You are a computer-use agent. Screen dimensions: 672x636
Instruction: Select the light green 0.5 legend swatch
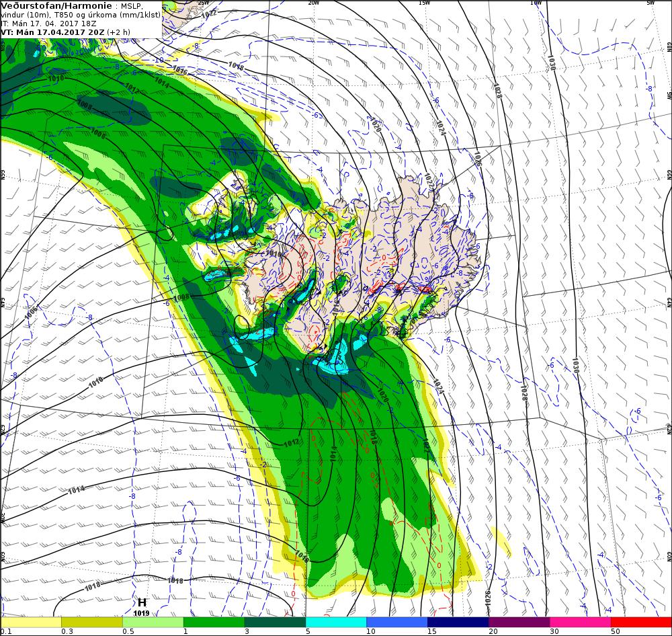pyautogui.click(x=153, y=623)
